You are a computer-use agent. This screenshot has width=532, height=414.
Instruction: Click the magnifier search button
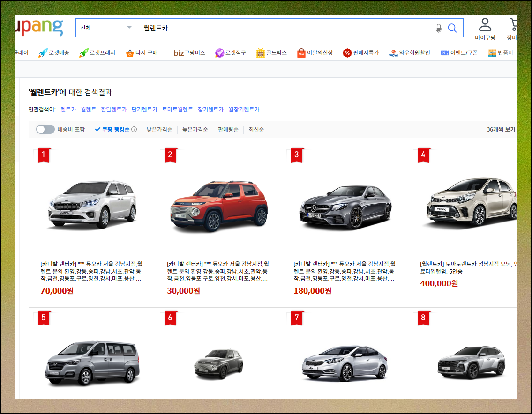coord(452,28)
